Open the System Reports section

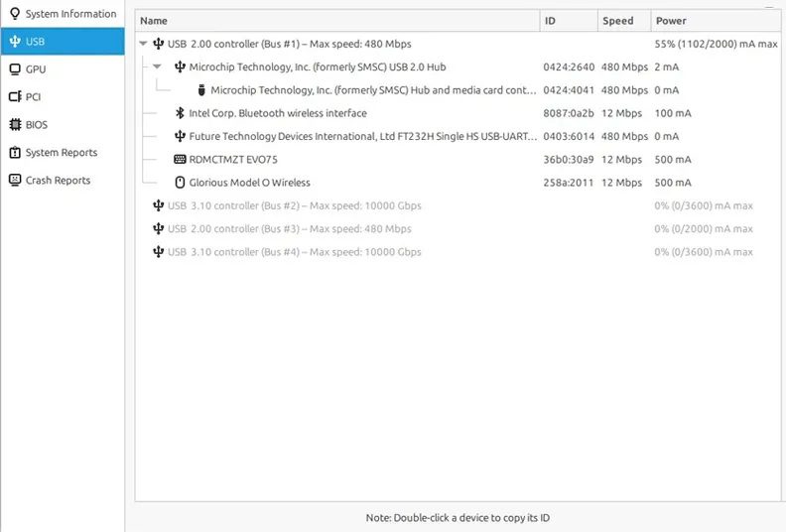coord(62,153)
